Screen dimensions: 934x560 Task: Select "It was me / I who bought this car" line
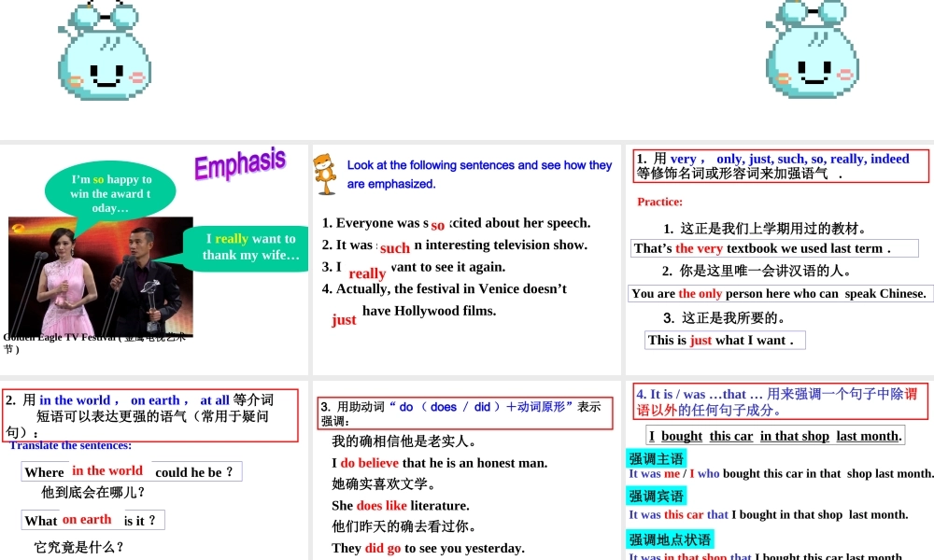tap(781, 474)
